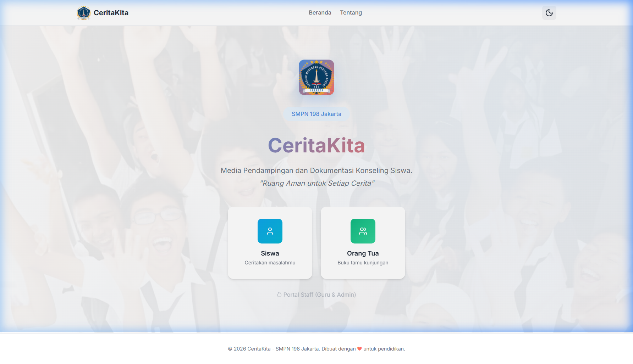Click the 2026 CeritaKita footer text

point(316,349)
